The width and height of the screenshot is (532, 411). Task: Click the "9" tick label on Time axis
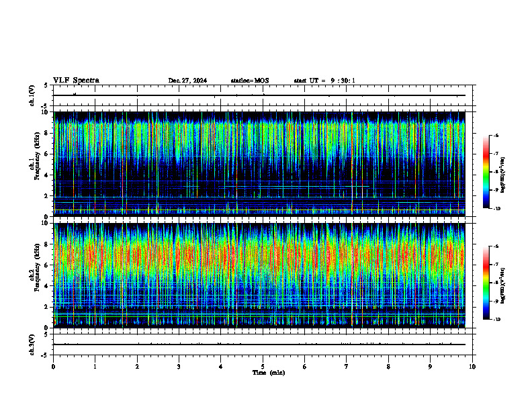[x=430, y=367]
